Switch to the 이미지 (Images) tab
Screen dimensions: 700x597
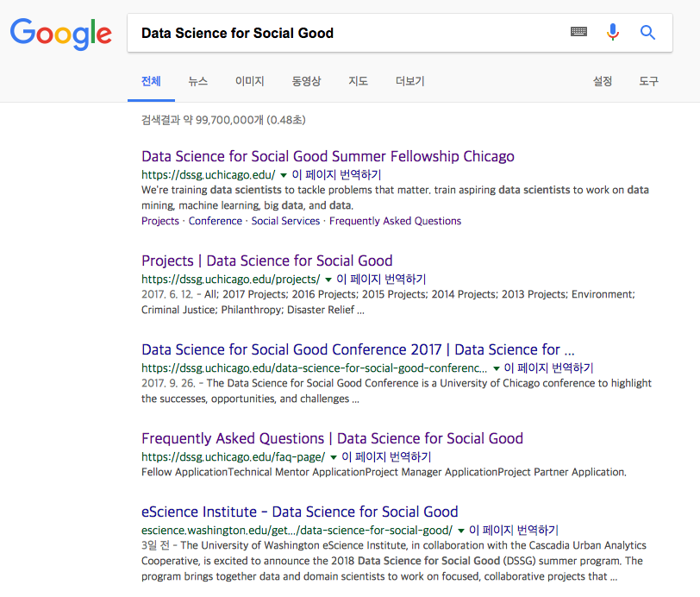coord(248,81)
